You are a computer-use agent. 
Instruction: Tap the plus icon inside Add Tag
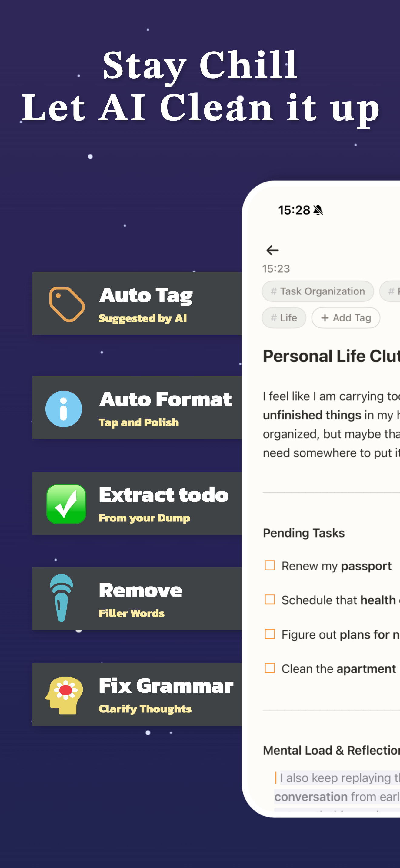tap(325, 318)
